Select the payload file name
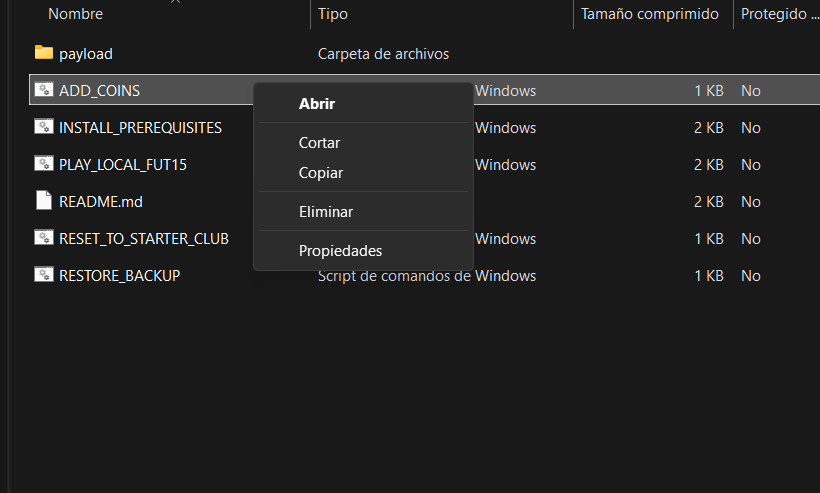This screenshot has height=493, width=820. click(x=86, y=54)
